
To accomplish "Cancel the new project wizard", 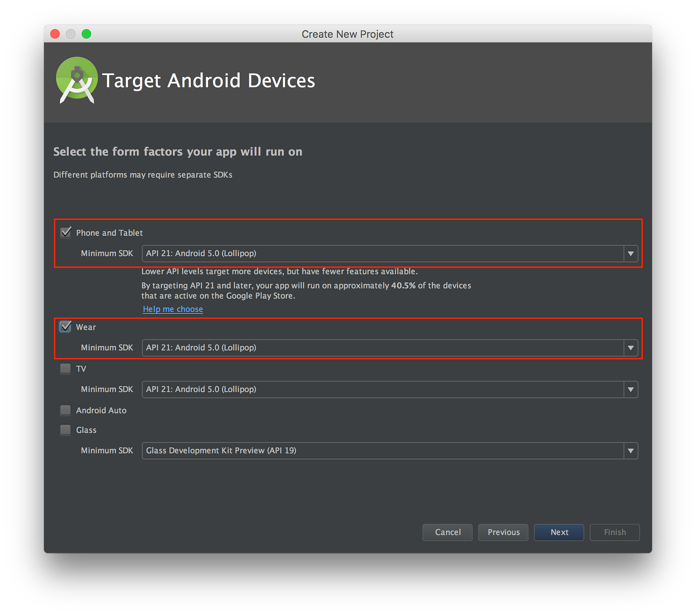I will (x=448, y=532).
